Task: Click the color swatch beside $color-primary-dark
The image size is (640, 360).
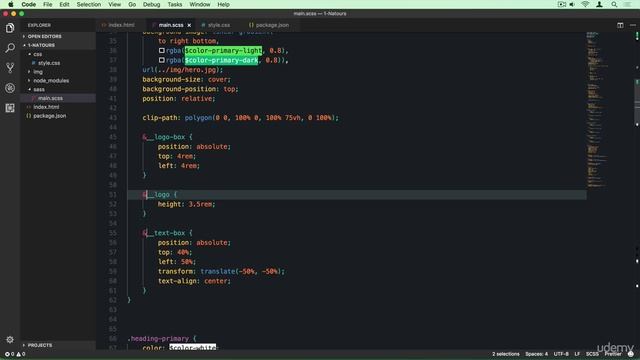Action: click(x=162, y=60)
